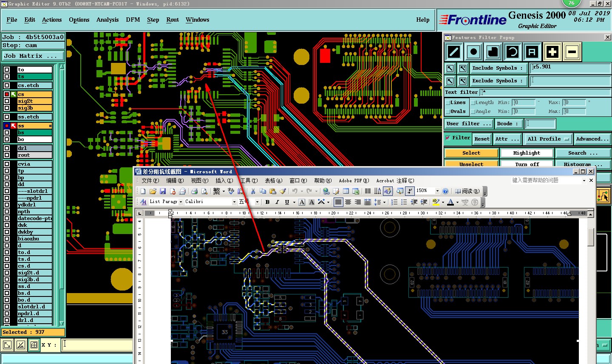Open the All Profile dropdown
This screenshot has height=364, width=612.
[x=548, y=139]
